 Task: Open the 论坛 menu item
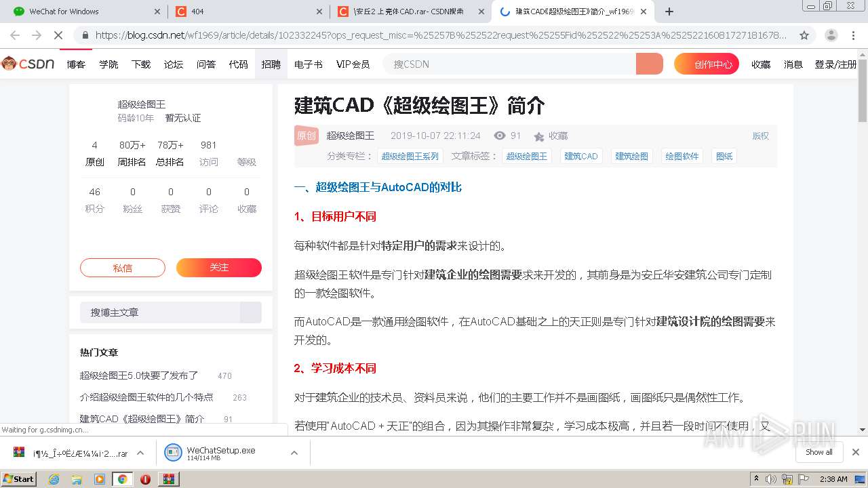[x=174, y=64]
